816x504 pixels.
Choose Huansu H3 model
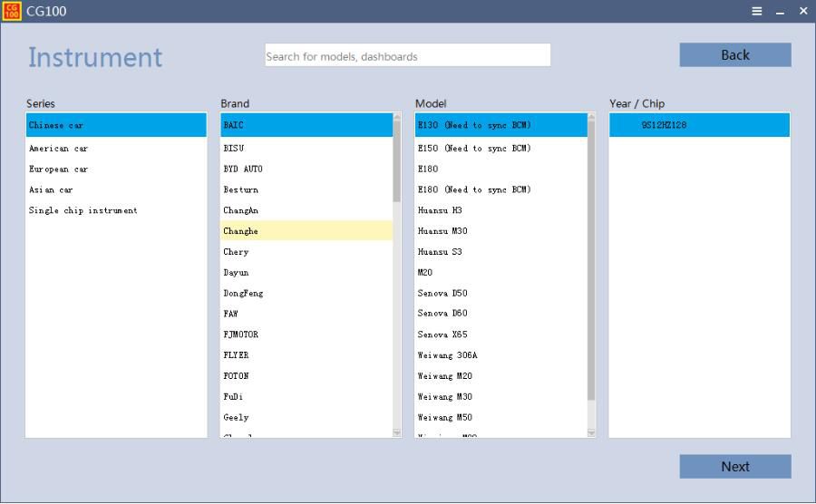(x=440, y=210)
